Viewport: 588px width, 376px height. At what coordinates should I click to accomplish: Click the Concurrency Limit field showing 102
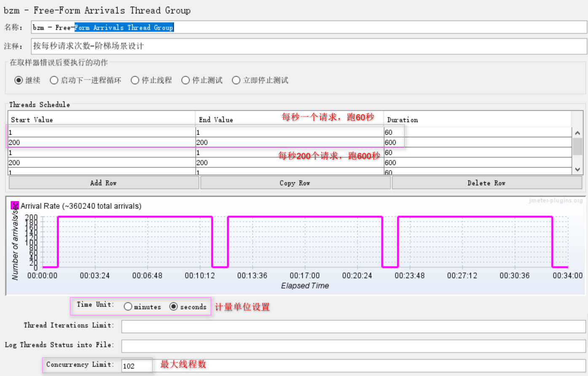[354, 365]
